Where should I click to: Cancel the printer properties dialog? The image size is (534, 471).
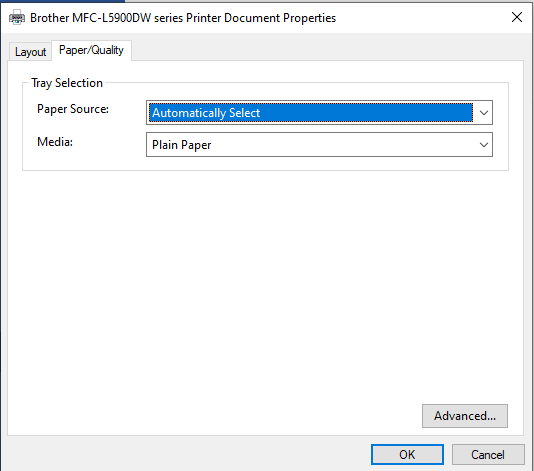pos(488,454)
